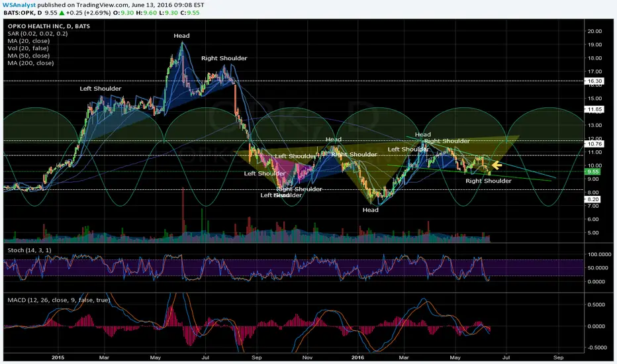Click the Left Shoulder label near 16.00 in early 2015
Viewport: 617px width, 364px height.
(x=101, y=89)
